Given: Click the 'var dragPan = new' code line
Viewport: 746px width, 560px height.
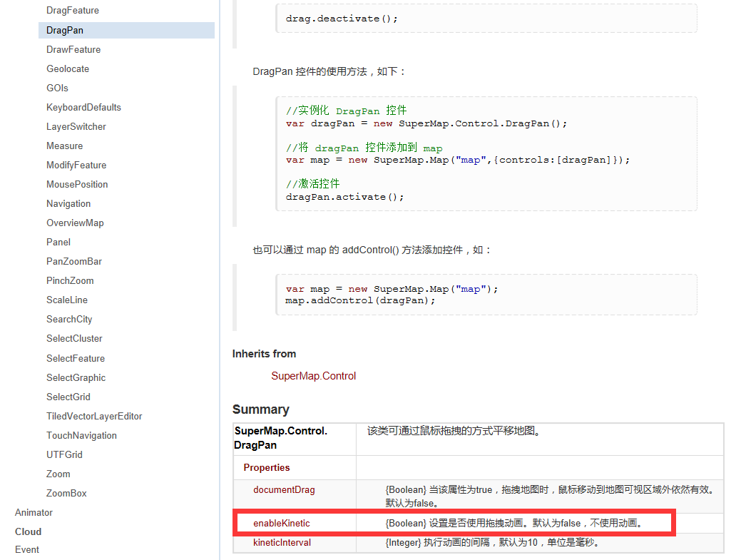Looking at the screenshot, I should (x=426, y=123).
